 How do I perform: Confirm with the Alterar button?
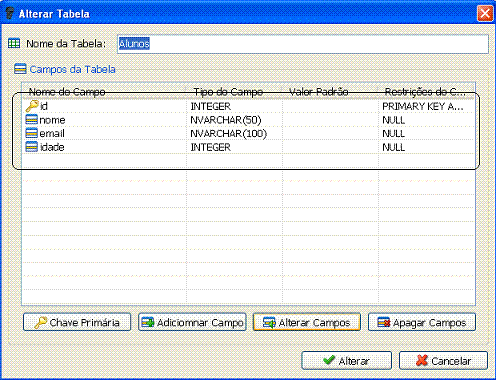pyautogui.click(x=347, y=360)
